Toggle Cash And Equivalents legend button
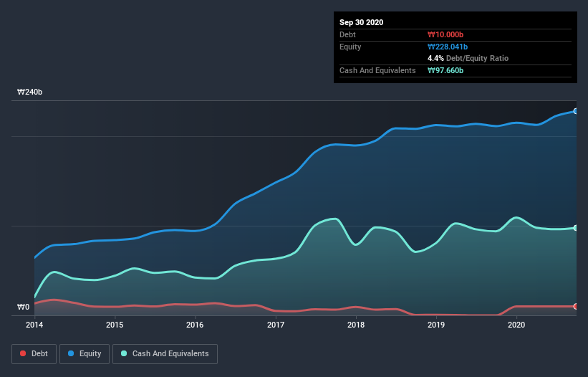This screenshot has height=377, width=588. (x=165, y=354)
